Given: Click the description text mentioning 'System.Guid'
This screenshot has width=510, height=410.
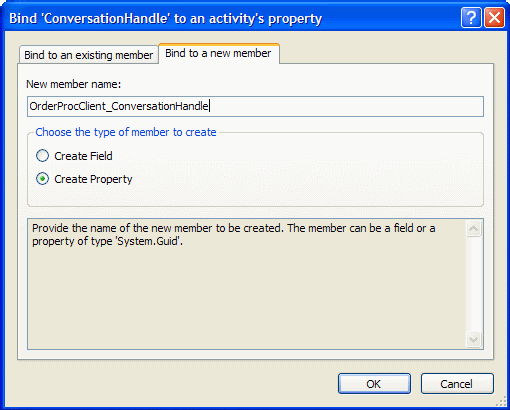Looking at the screenshot, I should [x=234, y=235].
